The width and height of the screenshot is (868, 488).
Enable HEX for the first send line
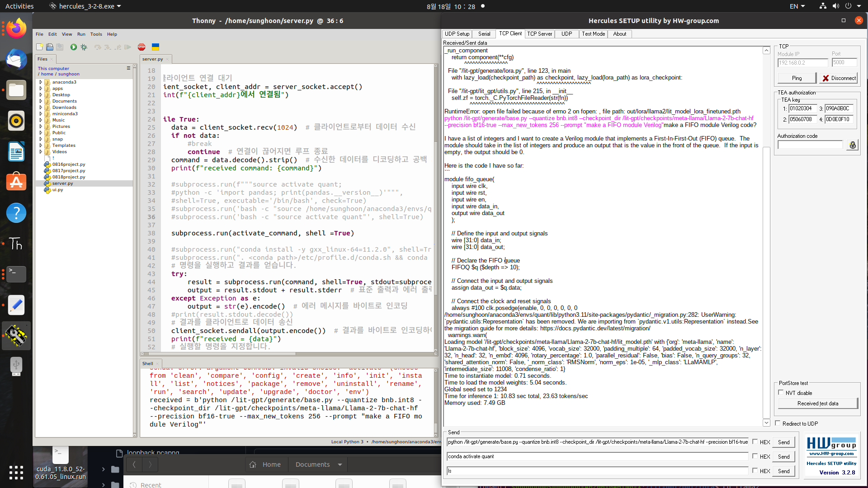point(755,442)
